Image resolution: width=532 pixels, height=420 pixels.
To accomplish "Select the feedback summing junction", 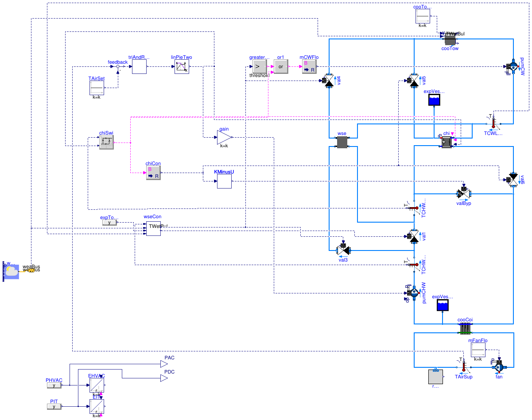I will [118, 67].
